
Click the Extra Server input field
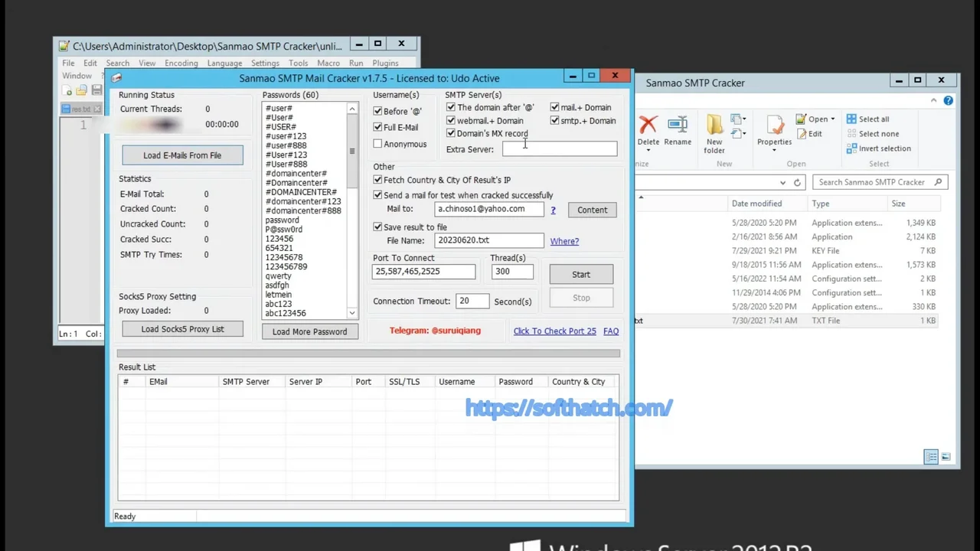click(x=560, y=149)
